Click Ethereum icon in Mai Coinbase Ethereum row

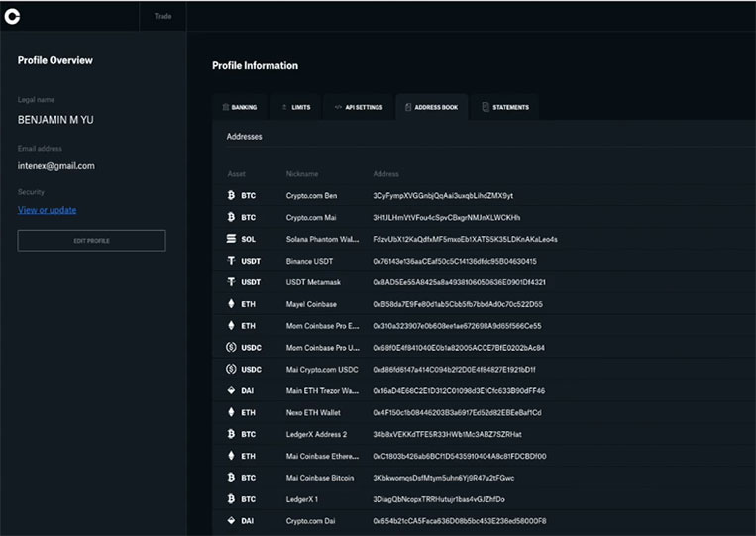click(x=231, y=456)
